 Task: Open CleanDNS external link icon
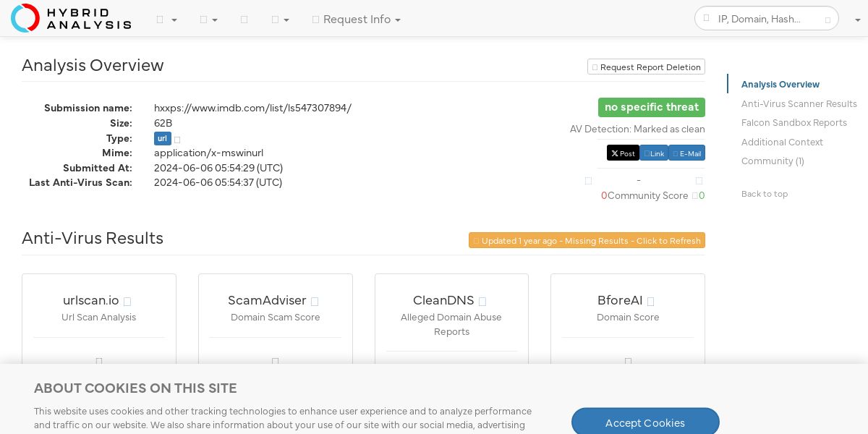click(x=482, y=302)
